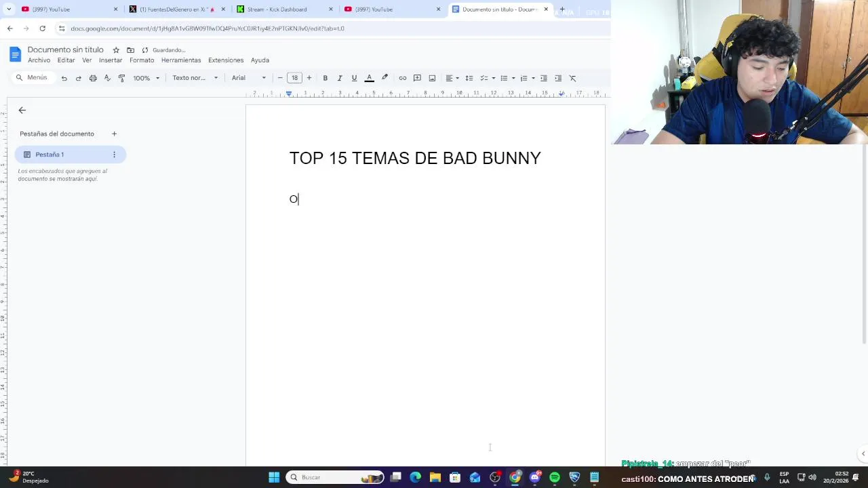Increase font size with plus button
This screenshot has height=488, width=868.
(x=309, y=78)
